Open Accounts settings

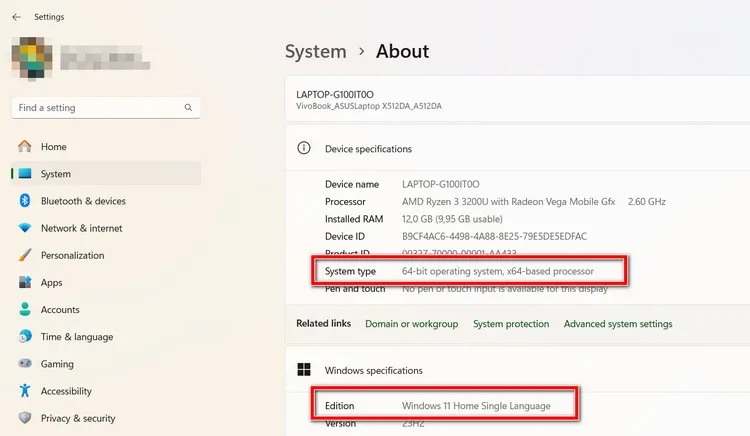click(x=60, y=310)
